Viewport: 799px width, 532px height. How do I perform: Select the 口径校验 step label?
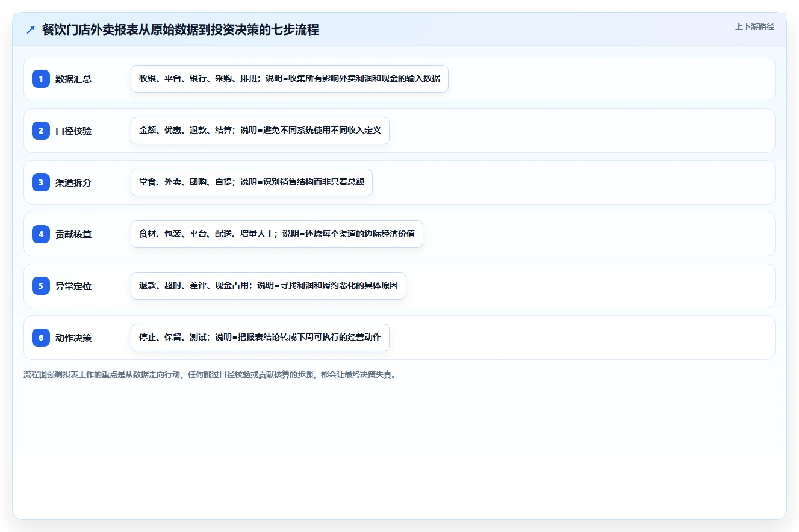coord(73,131)
